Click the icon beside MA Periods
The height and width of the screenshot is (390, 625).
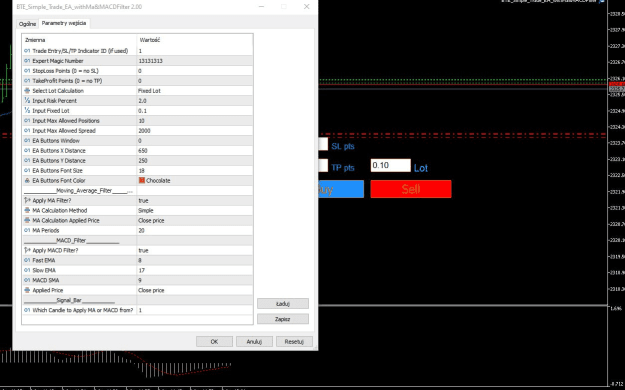[x=27, y=230]
